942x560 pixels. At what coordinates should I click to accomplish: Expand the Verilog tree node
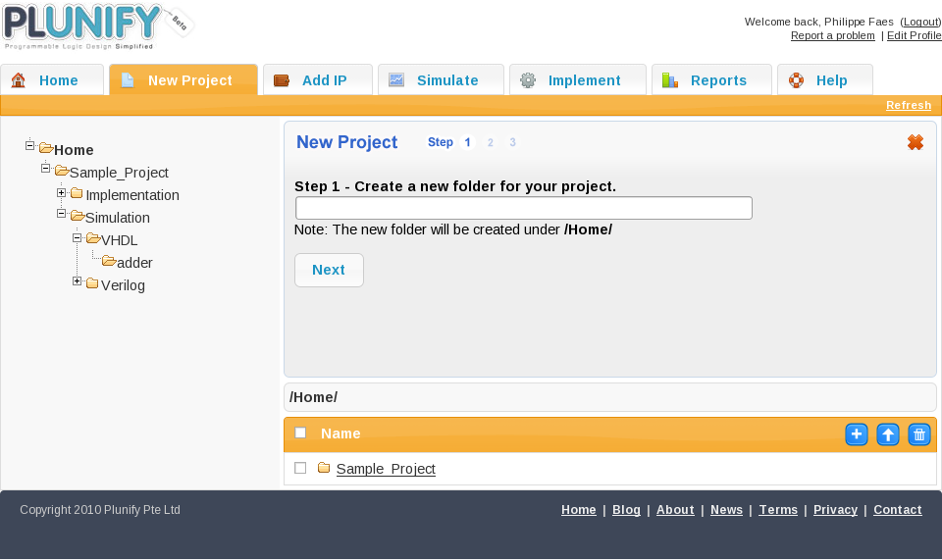click(77, 280)
